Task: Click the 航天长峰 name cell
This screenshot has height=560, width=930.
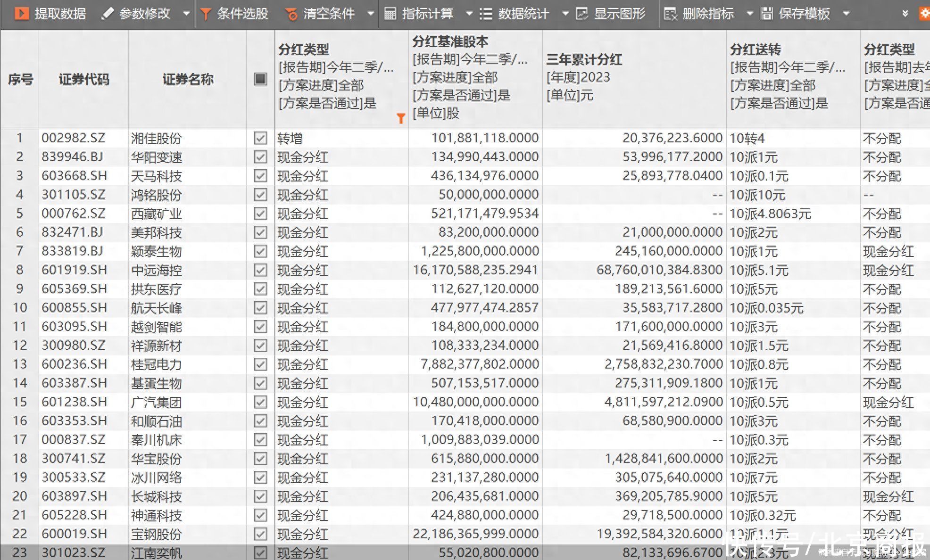Action: [x=157, y=308]
